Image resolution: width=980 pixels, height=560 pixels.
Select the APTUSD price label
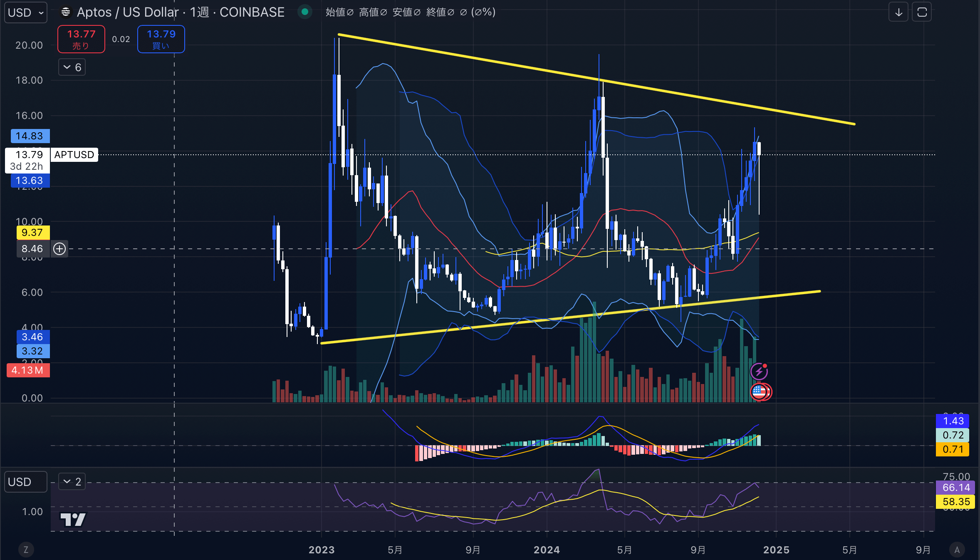click(74, 155)
